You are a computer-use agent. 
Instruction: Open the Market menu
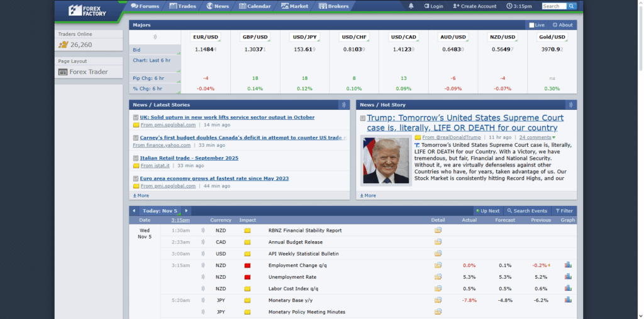pos(295,6)
